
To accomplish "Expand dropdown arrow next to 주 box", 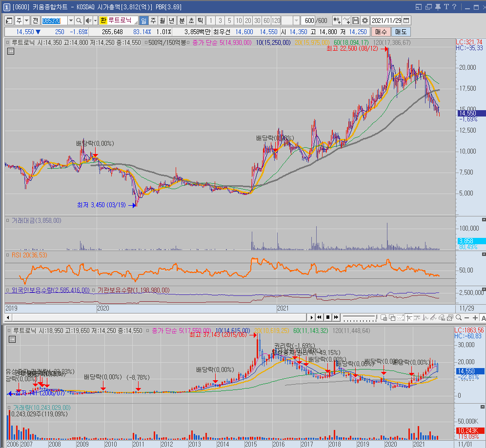I will (26, 20).
